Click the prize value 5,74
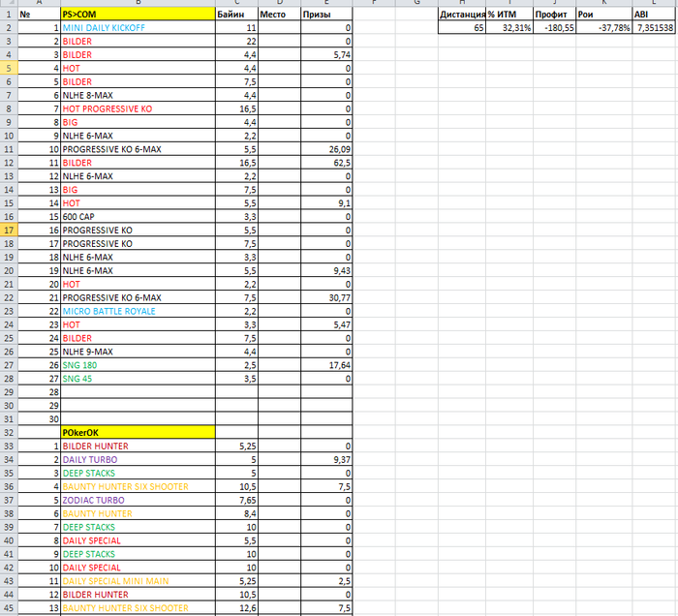Viewport: 678px width, 616px height. pyautogui.click(x=326, y=54)
